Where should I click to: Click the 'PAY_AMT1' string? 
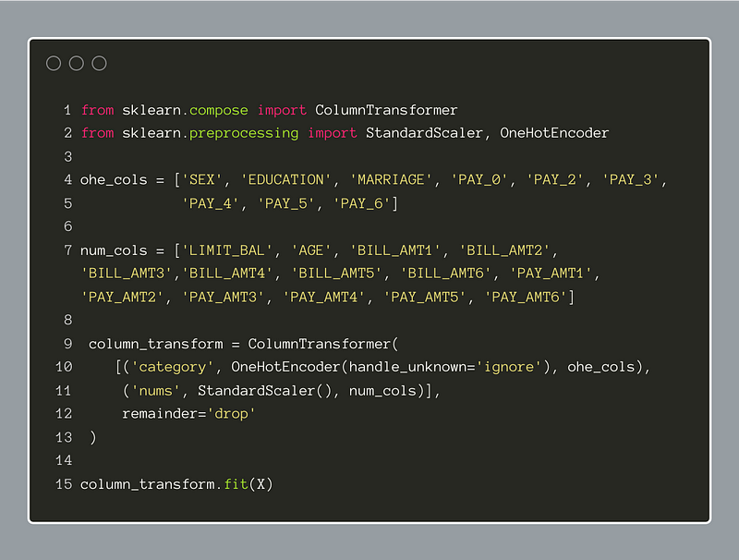coord(551,274)
